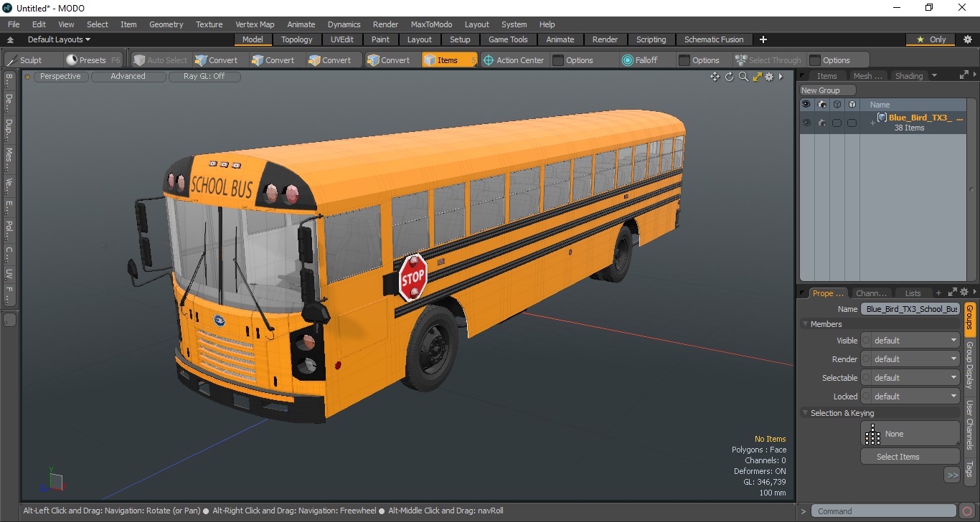Click the gear icon at the top-right layout bar
This screenshot has height=522, width=980.
pos(967,39)
